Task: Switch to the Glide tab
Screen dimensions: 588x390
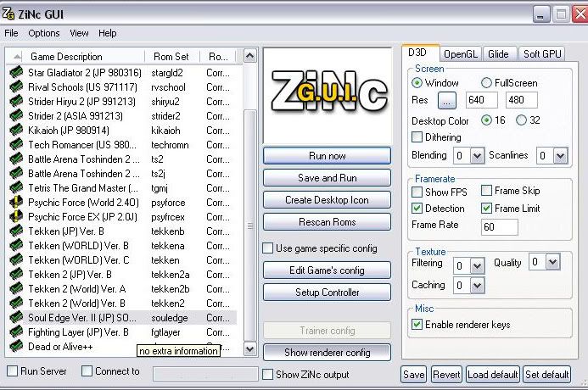Action: click(498, 54)
